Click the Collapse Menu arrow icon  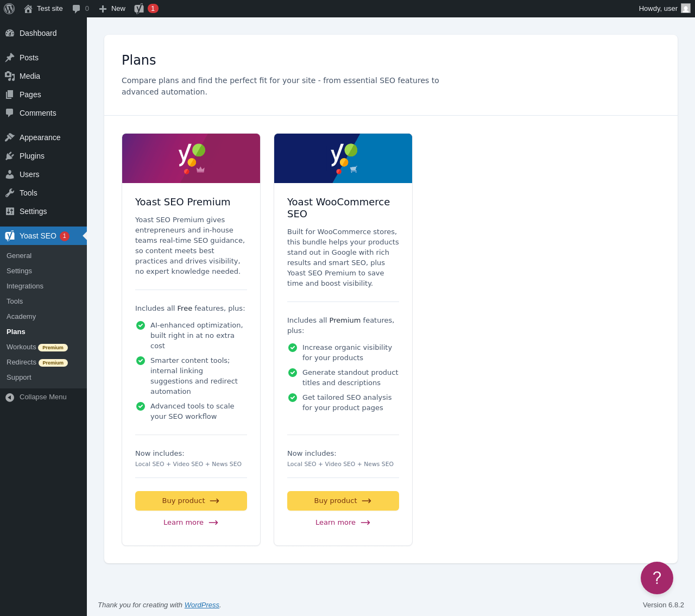point(10,398)
